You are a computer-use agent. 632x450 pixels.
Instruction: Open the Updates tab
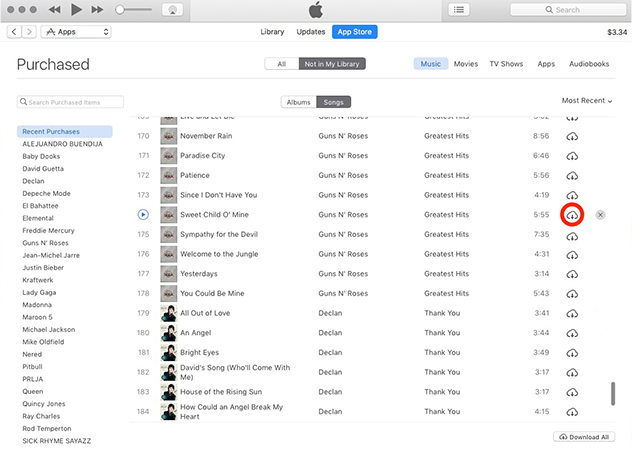pyautogui.click(x=310, y=32)
